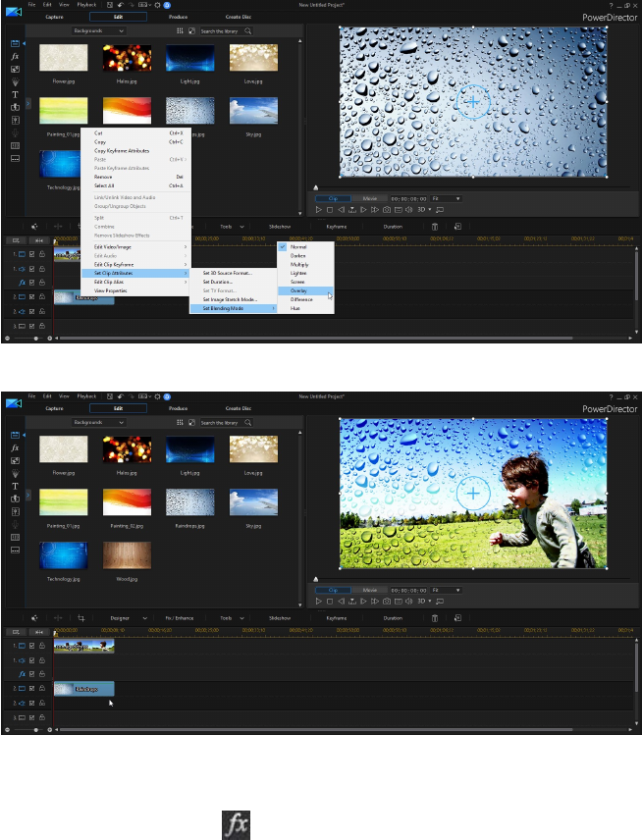Select Raindrops clip on track 2, lower timeline
This screenshot has height=840, width=642.
point(84,689)
